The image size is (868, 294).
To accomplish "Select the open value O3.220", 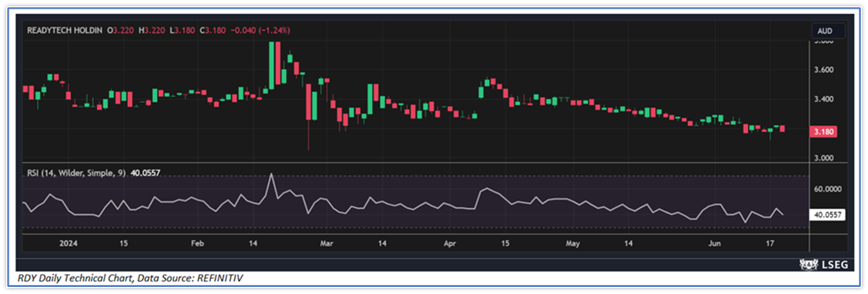I will [120, 30].
